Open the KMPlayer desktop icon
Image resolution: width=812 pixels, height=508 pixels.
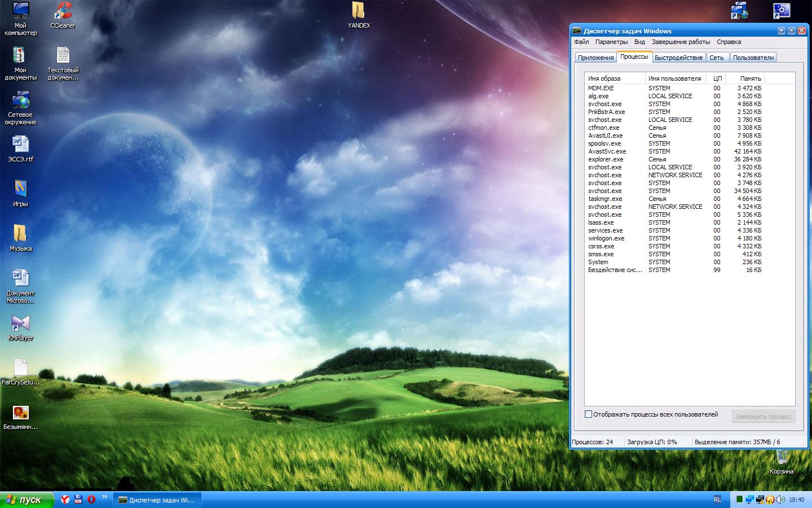click(x=20, y=324)
